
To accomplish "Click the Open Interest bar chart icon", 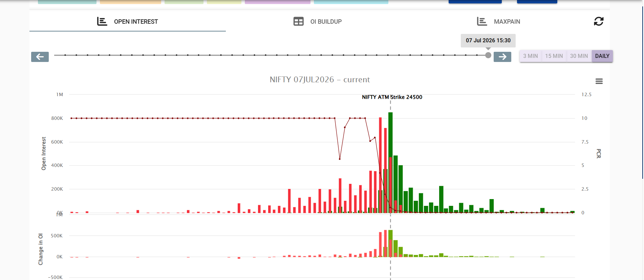I will point(102,21).
